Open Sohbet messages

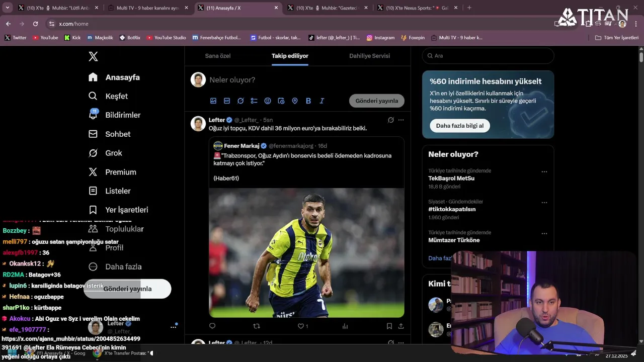[109, 134]
